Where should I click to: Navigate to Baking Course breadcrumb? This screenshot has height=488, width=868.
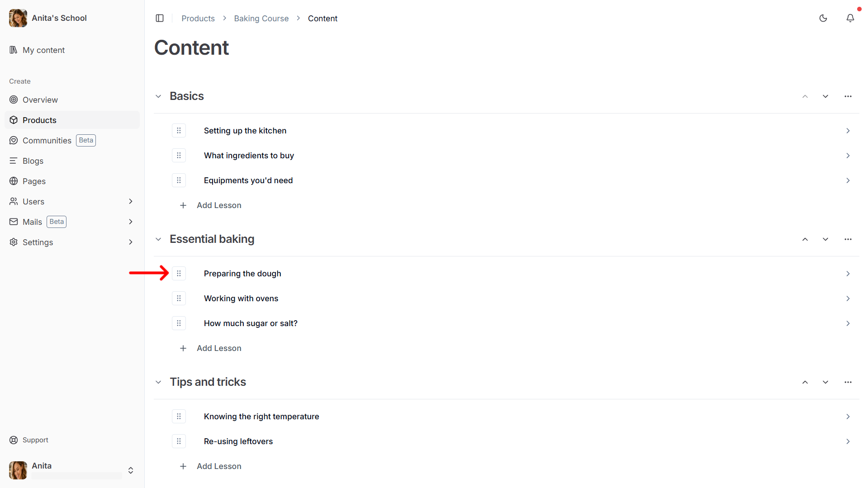[x=261, y=19]
